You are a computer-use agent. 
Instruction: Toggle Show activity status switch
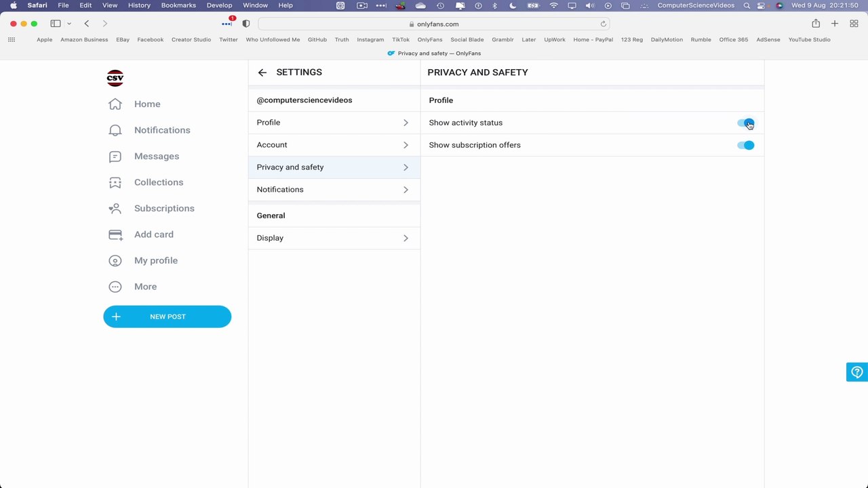[745, 123]
